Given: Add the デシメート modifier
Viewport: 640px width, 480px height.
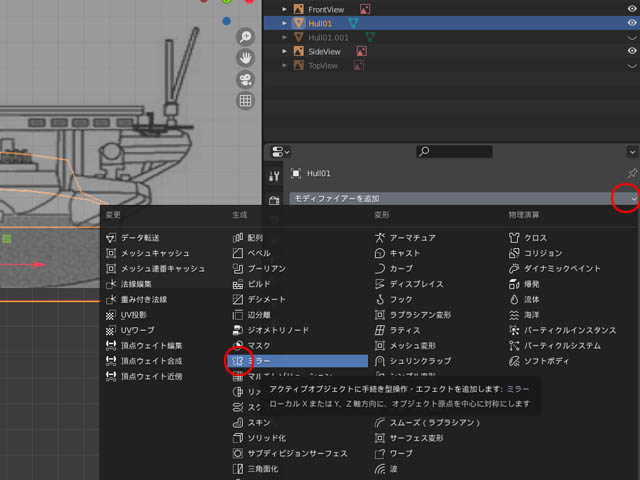Looking at the screenshot, I should click(x=259, y=300).
